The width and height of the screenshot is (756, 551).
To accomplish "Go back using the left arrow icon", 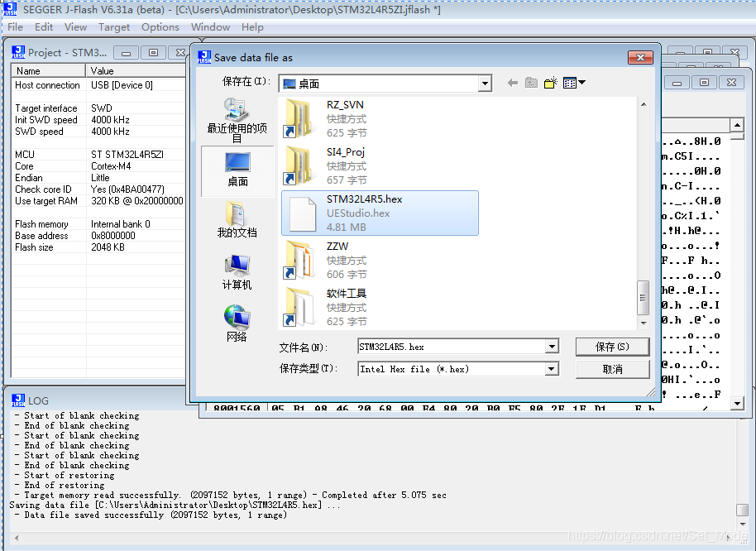I will point(513,83).
